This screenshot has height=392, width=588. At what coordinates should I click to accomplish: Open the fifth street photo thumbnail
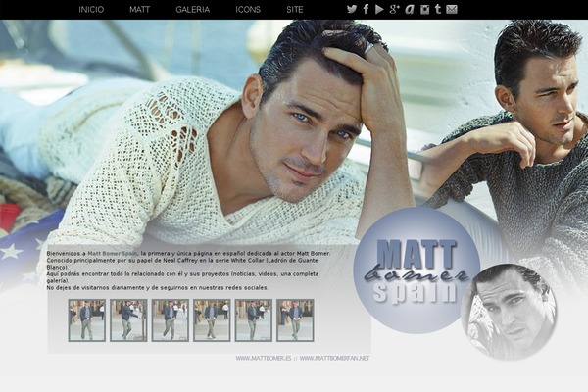(254, 320)
